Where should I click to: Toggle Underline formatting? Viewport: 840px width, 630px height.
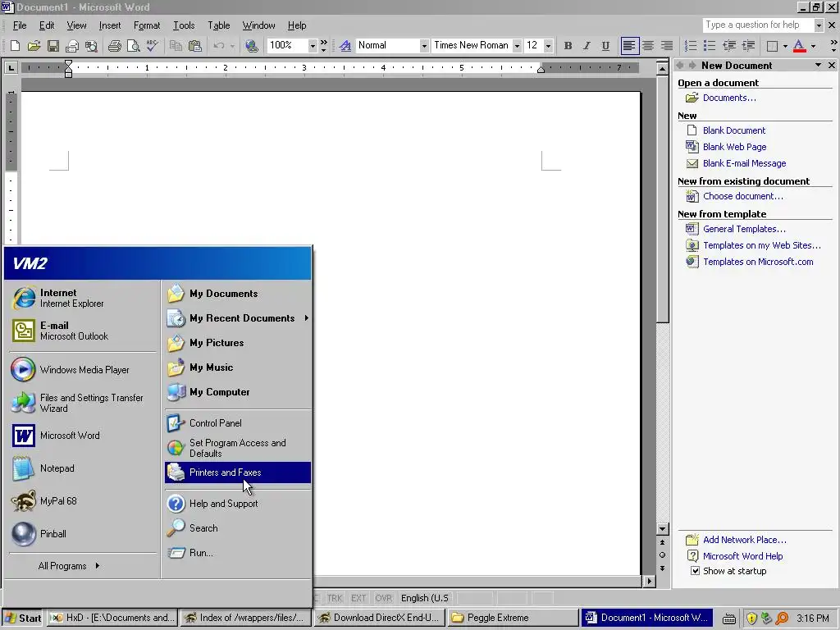605,46
